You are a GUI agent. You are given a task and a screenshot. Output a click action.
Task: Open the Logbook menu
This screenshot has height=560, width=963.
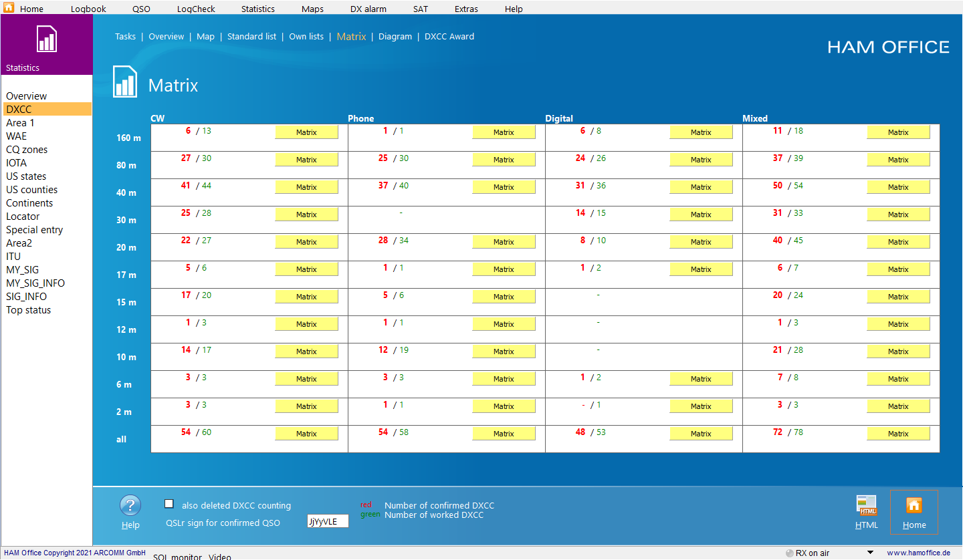coord(88,9)
